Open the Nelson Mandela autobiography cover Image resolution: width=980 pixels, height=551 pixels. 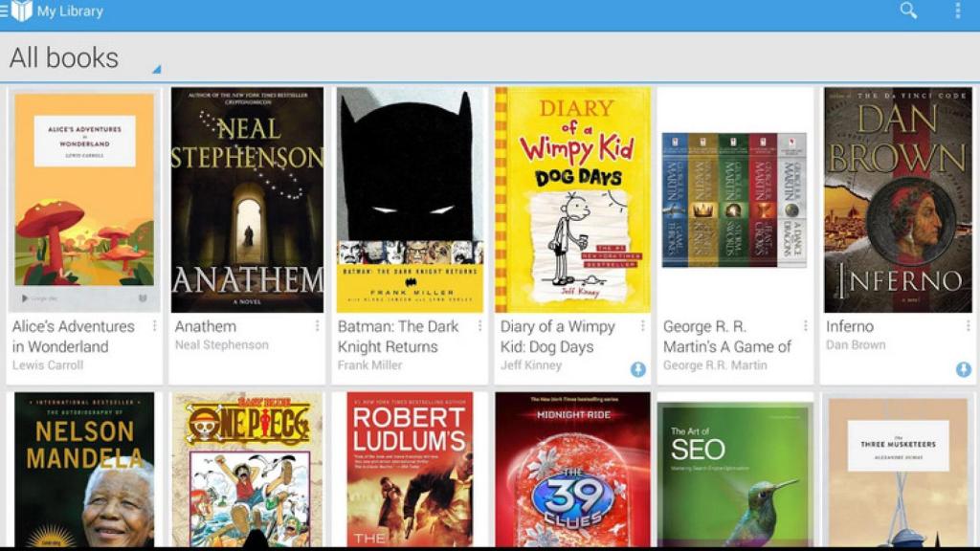tap(84, 470)
